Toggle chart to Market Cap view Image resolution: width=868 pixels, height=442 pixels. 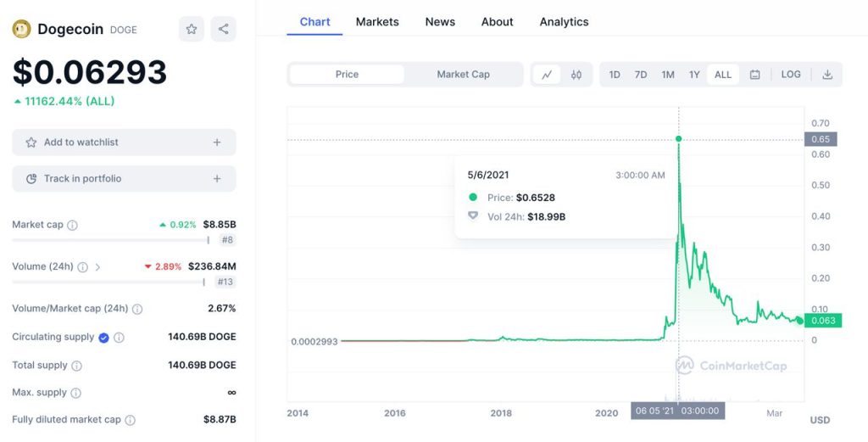(463, 75)
